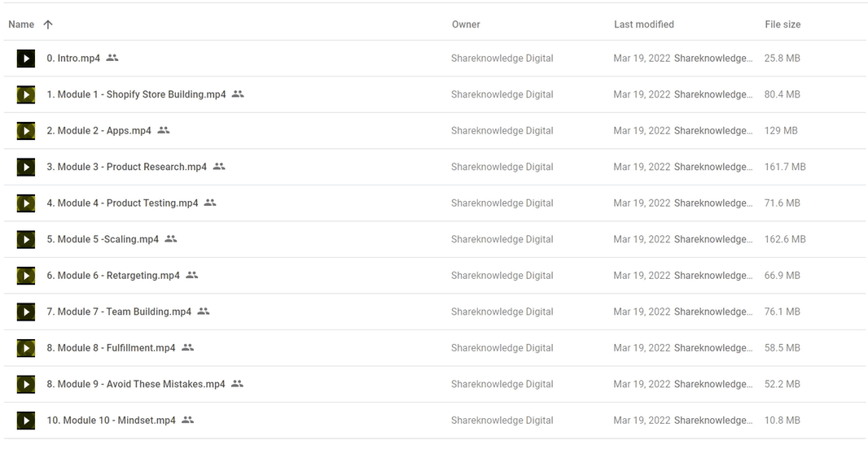Select 8. Module 9 - Avoid These Mistakes.mp4
This screenshot has height=449, width=868.
tap(136, 384)
